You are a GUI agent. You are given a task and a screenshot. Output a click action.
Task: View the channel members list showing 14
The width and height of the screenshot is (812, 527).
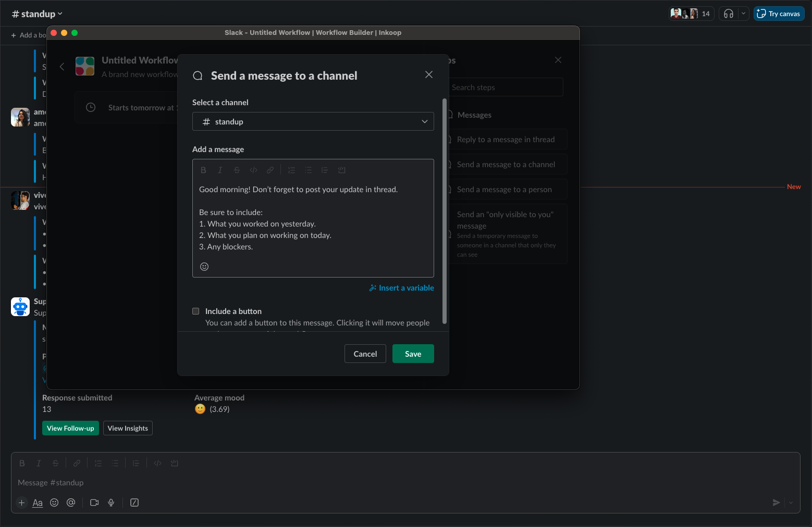691,14
